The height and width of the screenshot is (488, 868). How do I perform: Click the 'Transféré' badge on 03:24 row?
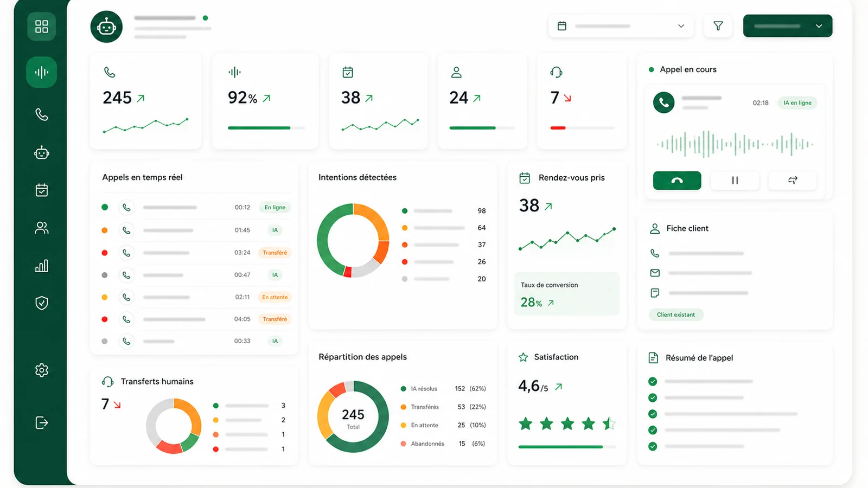click(x=275, y=253)
